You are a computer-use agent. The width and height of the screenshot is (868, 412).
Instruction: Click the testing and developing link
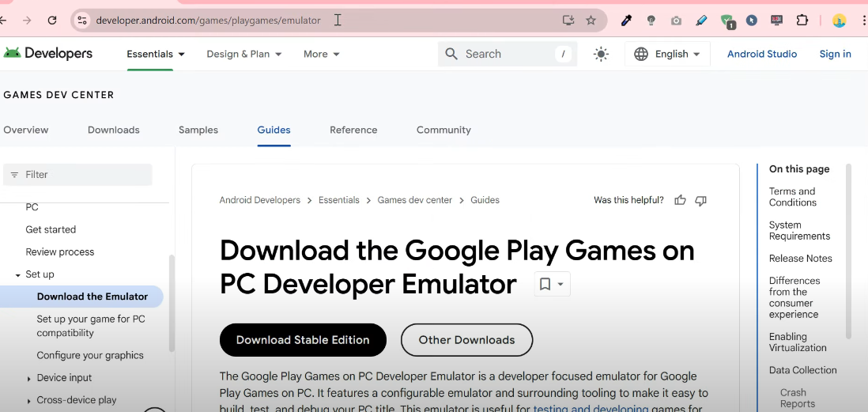click(591, 409)
